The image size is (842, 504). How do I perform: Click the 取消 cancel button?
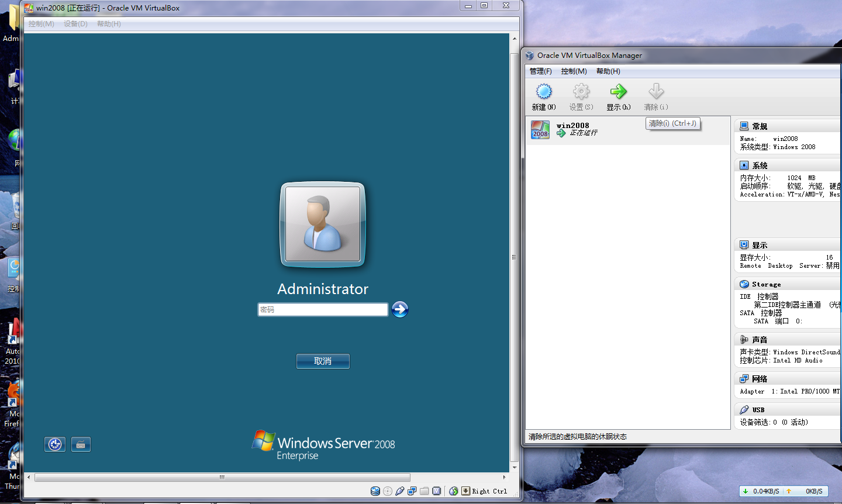323,361
